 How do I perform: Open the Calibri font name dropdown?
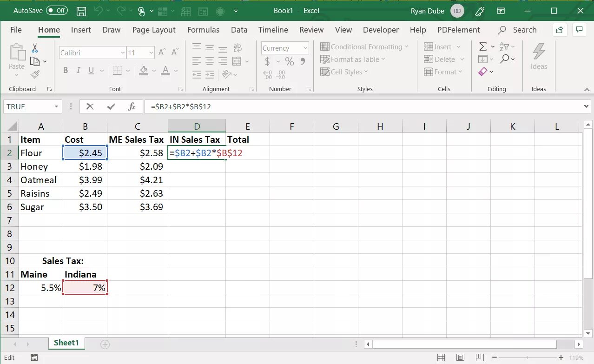[122, 53]
